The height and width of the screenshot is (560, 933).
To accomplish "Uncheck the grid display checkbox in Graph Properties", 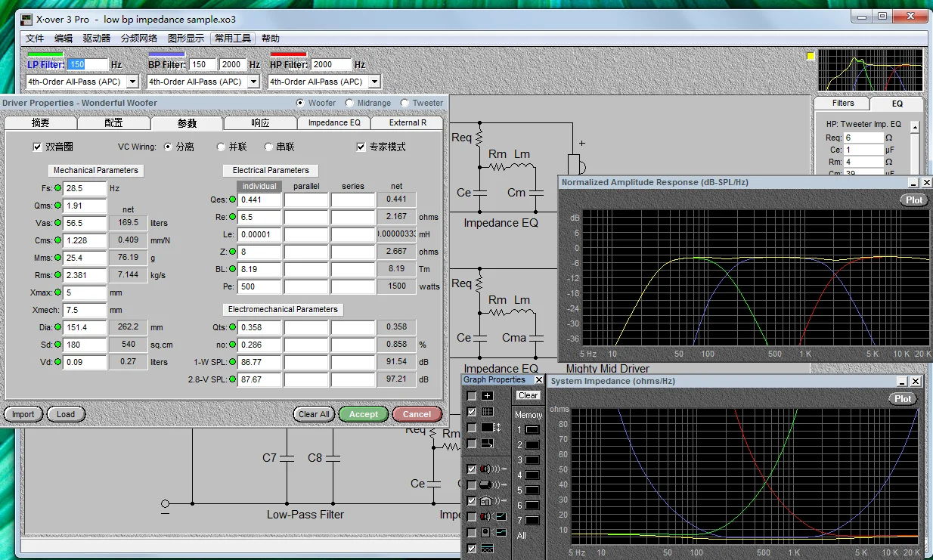I will [472, 412].
